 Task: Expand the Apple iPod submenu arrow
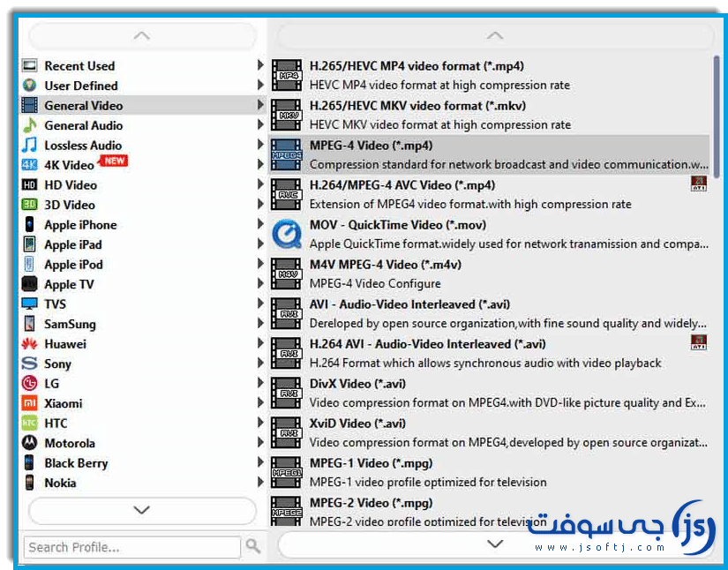point(260,264)
